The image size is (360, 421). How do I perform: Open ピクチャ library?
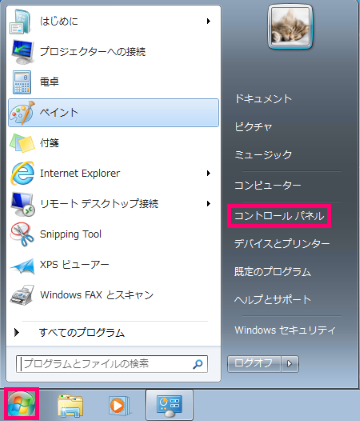coord(253,127)
